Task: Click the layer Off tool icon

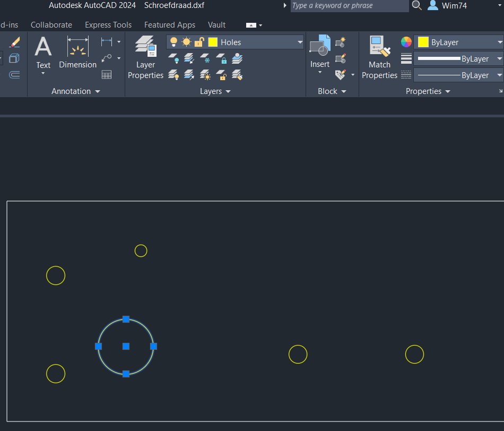Action: (174, 58)
